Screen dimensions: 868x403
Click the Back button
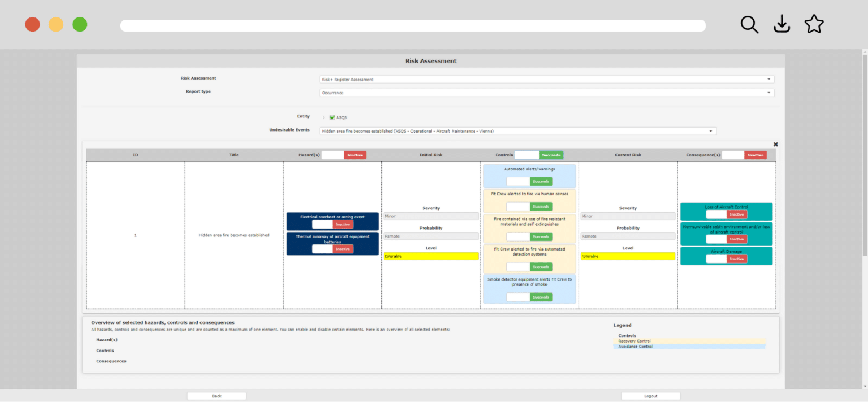coord(216,396)
